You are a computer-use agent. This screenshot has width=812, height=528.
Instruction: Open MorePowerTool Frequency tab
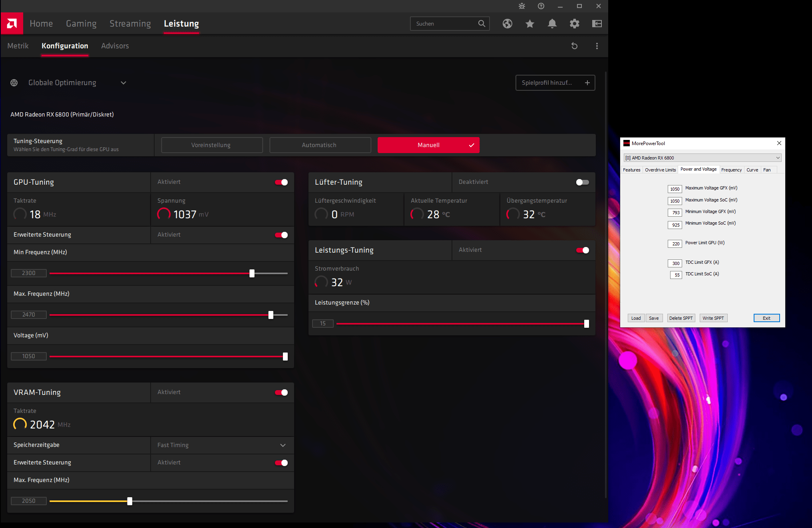click(731, 170)
